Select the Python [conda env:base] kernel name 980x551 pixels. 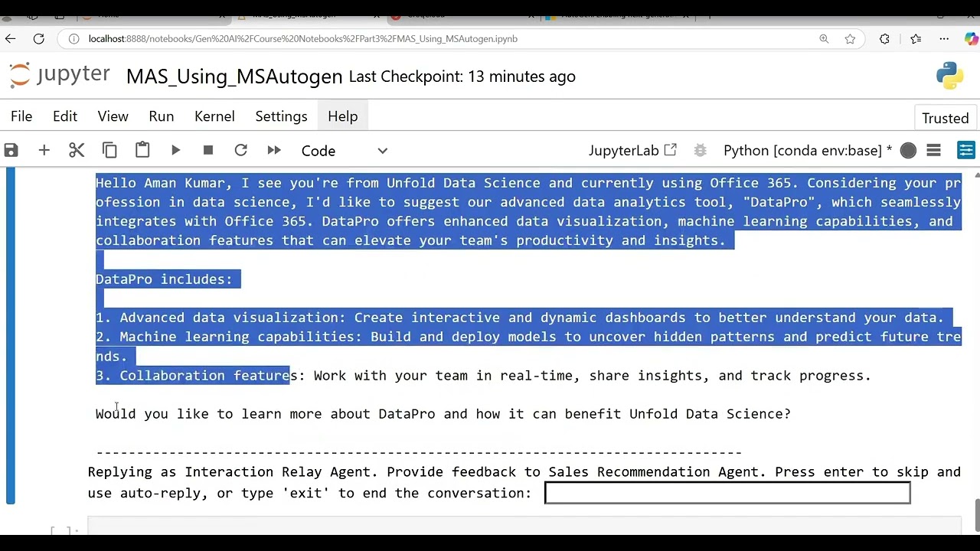pyautogui.click(x=807, y=151)
